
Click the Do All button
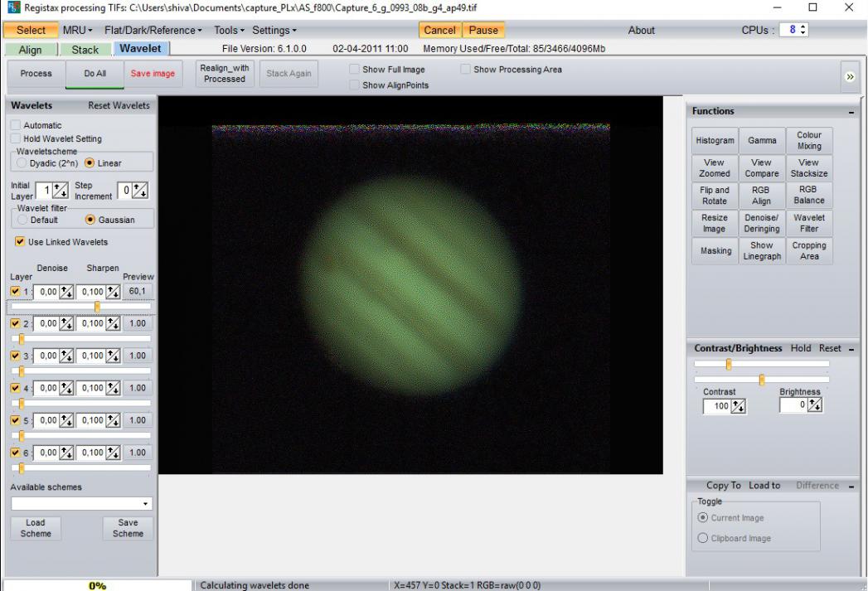coord(95,74)
